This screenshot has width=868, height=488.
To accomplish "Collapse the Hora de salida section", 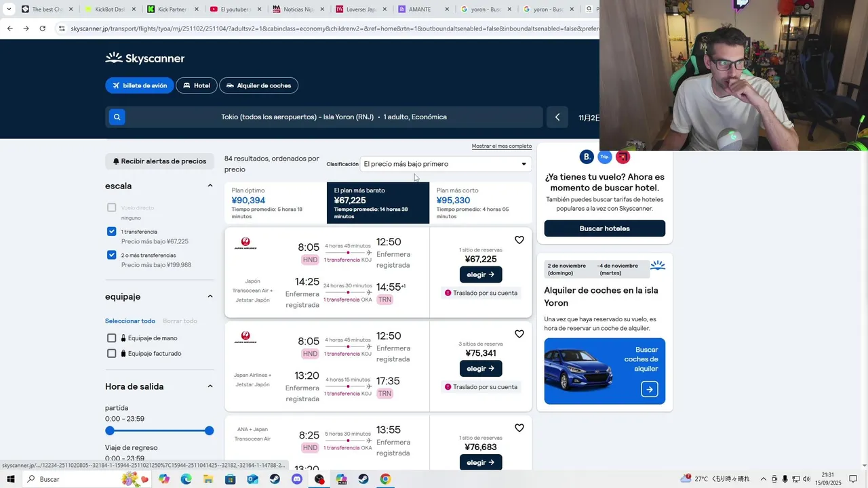I will (210, 386).
